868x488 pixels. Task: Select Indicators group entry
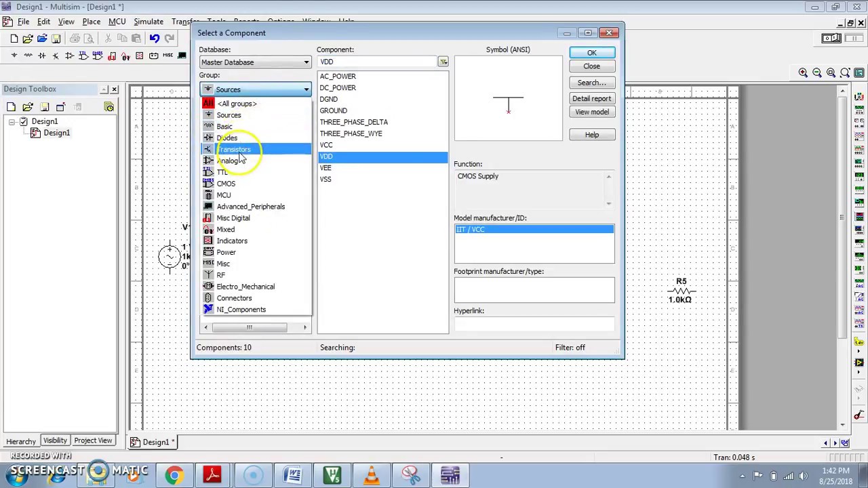pos(232,241)
